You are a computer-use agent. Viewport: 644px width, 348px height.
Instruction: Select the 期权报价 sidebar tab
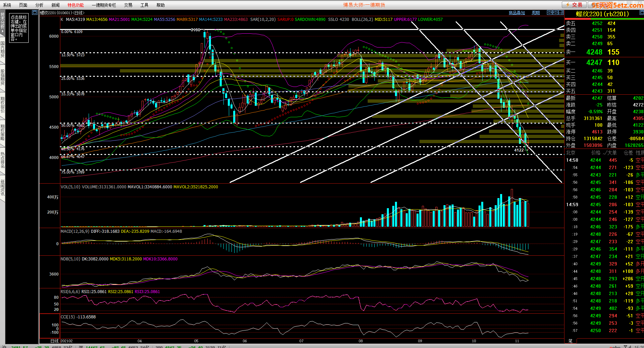click(2, 105)
